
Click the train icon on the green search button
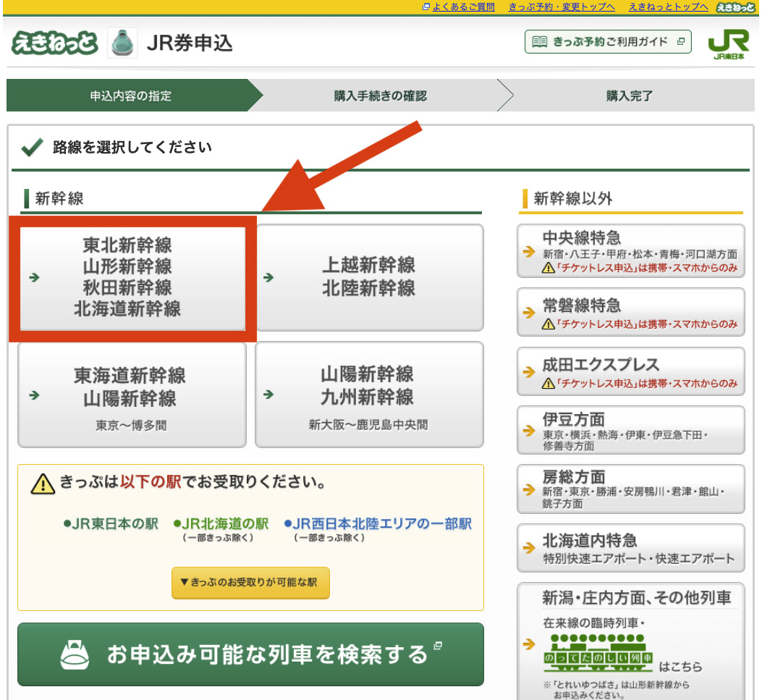pos(75,654)
